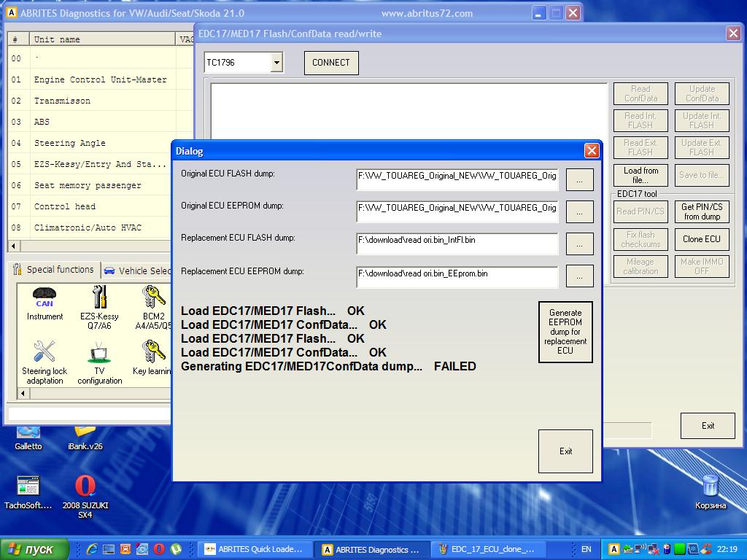
Task: Click the Original ECU EEPROM dump path field
Action: pos(457,211)
